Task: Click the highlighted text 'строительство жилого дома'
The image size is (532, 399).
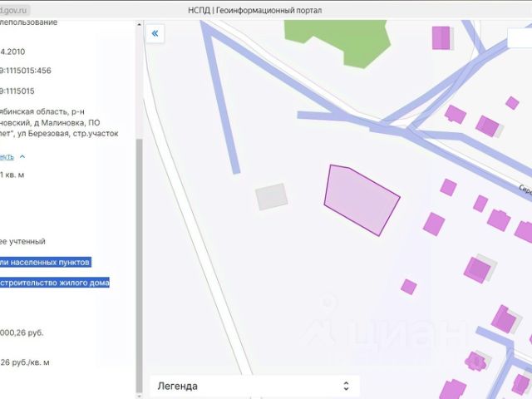Action: point(54,283)
